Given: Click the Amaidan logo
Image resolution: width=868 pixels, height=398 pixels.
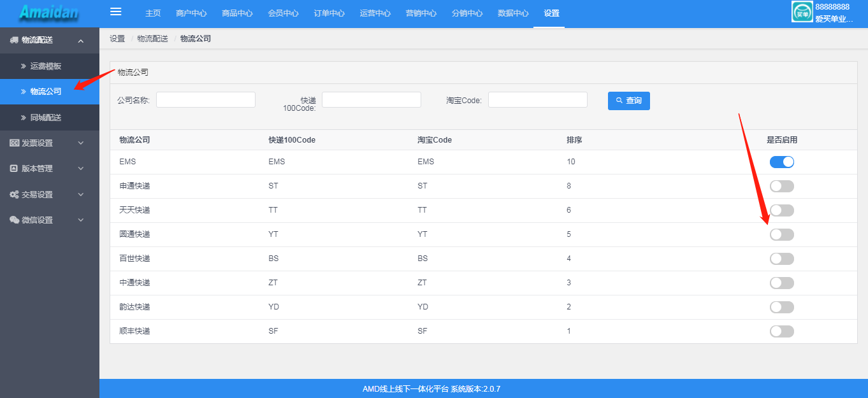Looking at the screenshot, I should tap(49, 12).
